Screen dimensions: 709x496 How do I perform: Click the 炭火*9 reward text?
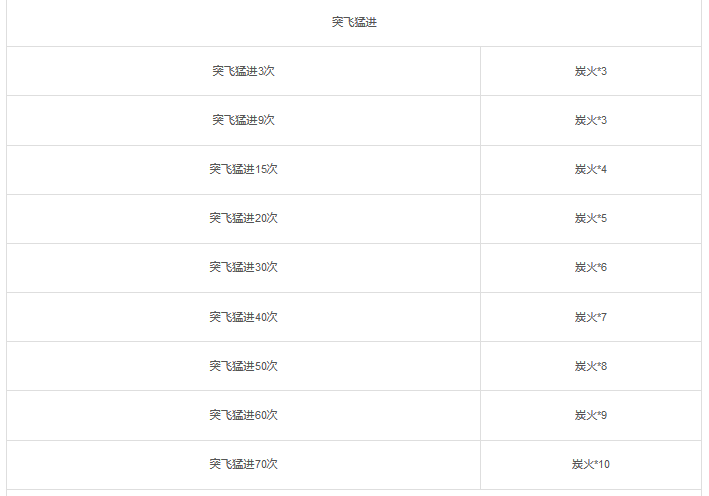pos(591,415)
